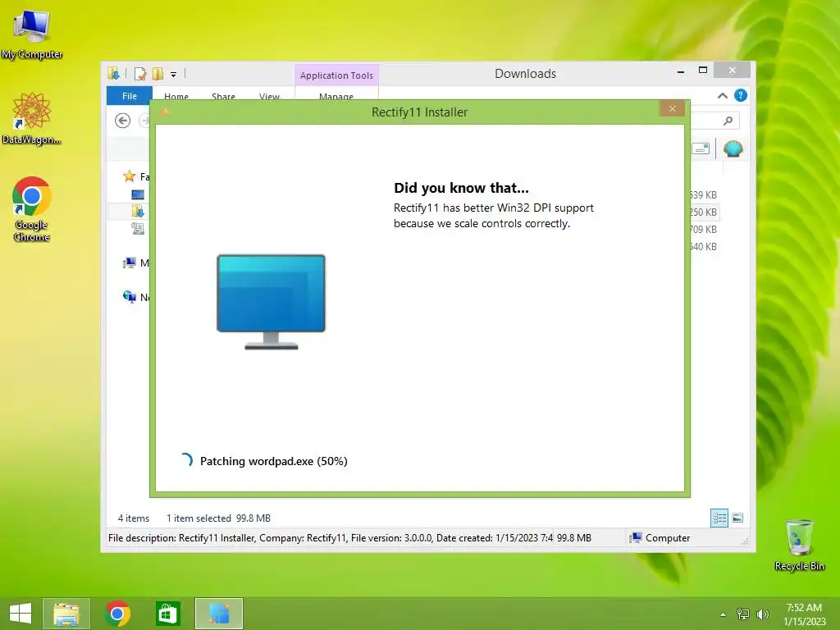Image resolution: width=840 pixels, height=630 pixels.
Task: Open the Recycle Bin on the desktop
Action: (799, 545)
